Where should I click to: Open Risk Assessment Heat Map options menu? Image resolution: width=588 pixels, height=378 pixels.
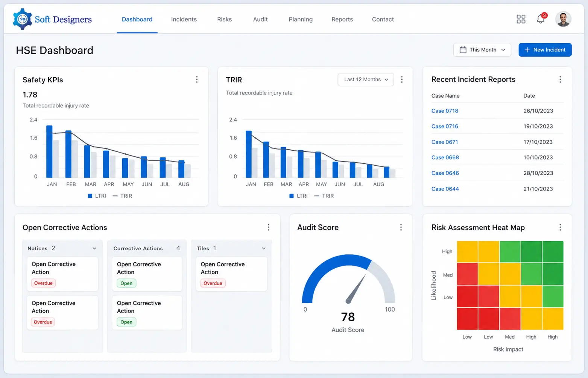560,227
